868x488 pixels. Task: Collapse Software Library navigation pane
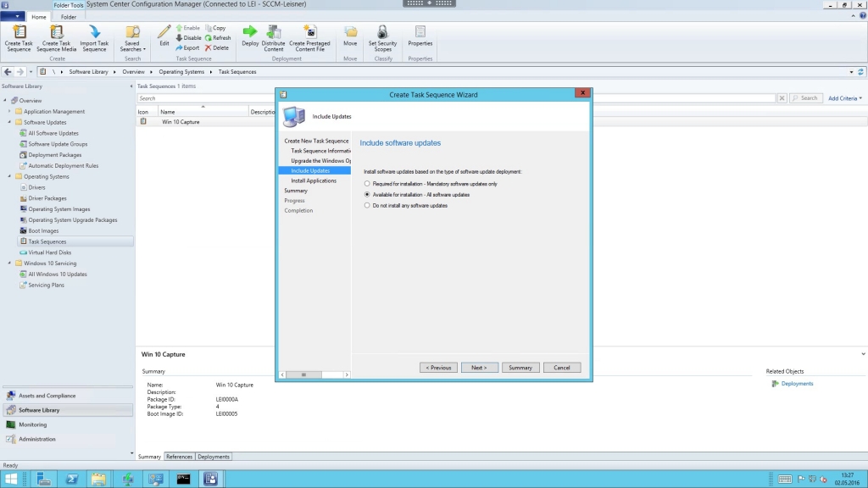pos(131,86)
